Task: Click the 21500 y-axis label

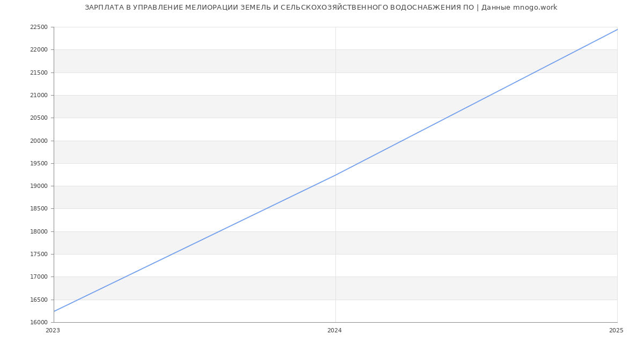Action: point(39,72)
